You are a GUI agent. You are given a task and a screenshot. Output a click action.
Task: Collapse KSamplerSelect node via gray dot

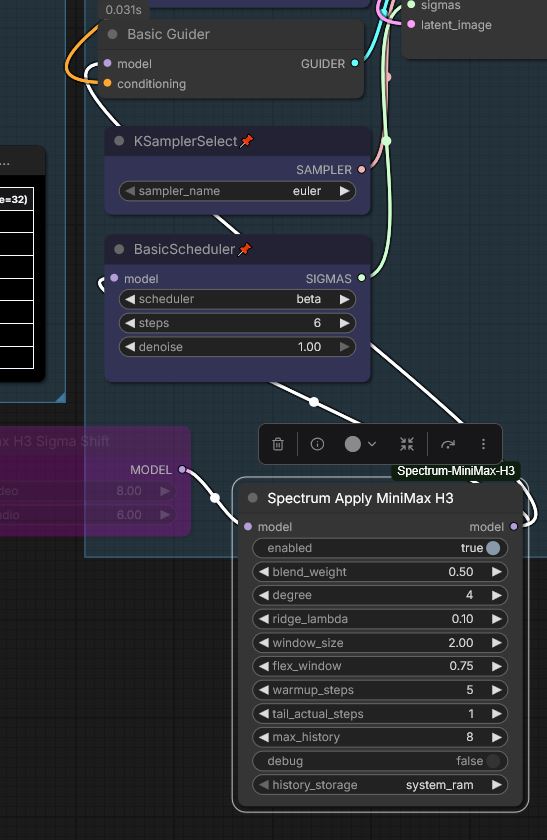[x=119, y=141]
